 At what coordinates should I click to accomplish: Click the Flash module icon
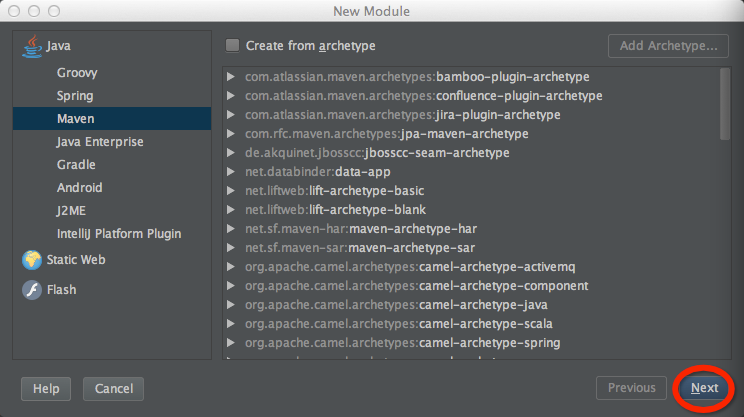[32, 290]
